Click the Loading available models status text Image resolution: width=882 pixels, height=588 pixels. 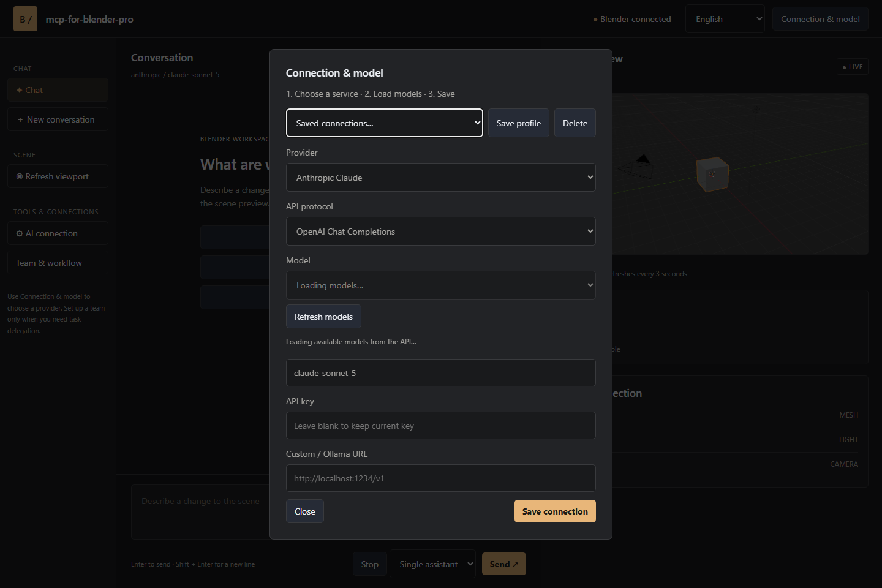(351, 342)
